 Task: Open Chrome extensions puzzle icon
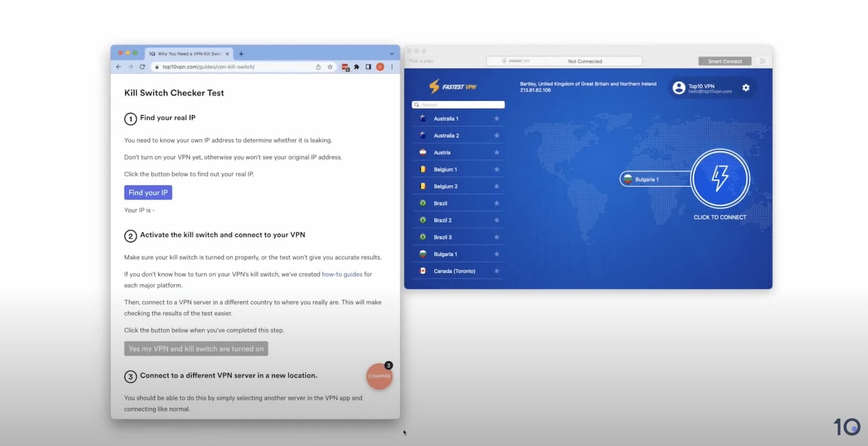pos(356,67)
